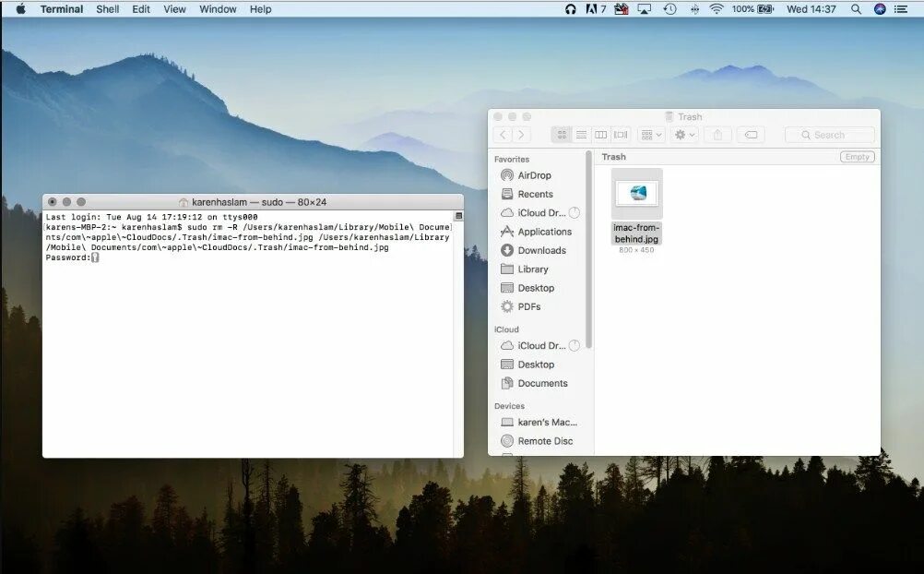Open the Window menu
Screen dimensions: 924x574
218,9
